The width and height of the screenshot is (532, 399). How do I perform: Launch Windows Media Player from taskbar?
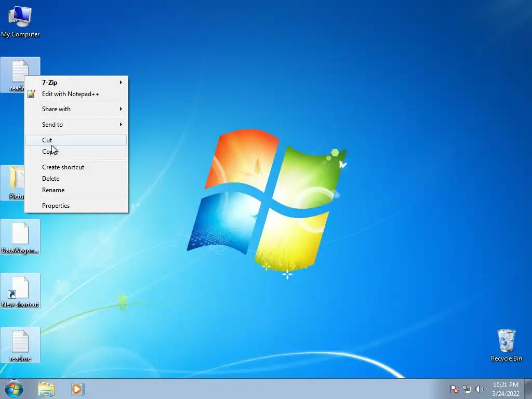77,389
